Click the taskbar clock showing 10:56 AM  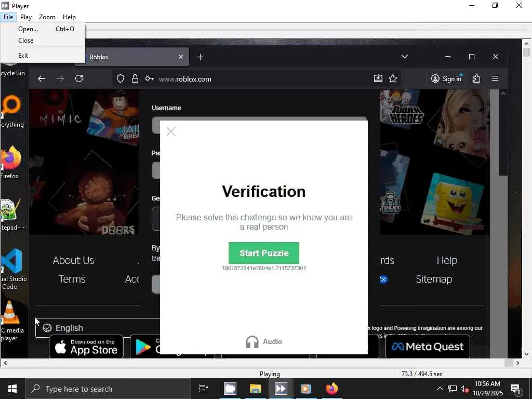[487, 389]
